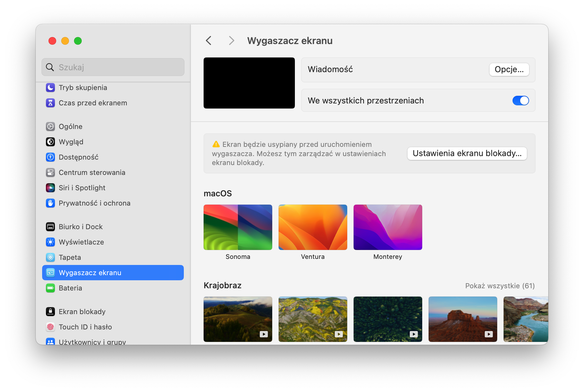Viewport: 584px width, 392px height.
Task: Select the Bateria battery icon
Action: (x=50, y=288)
